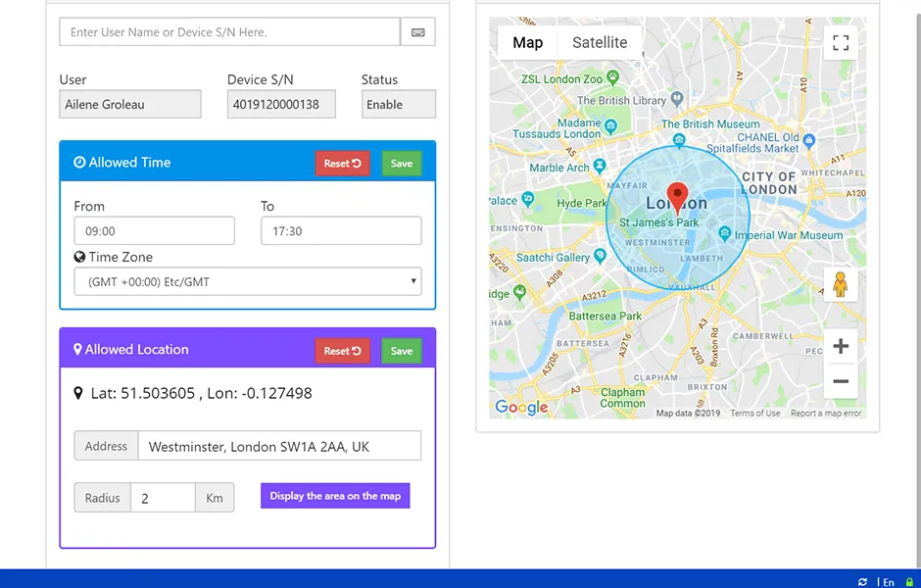This screenshot has height=588, width=921.
Task: Click Display the area on the map
Action: (335, 496)
